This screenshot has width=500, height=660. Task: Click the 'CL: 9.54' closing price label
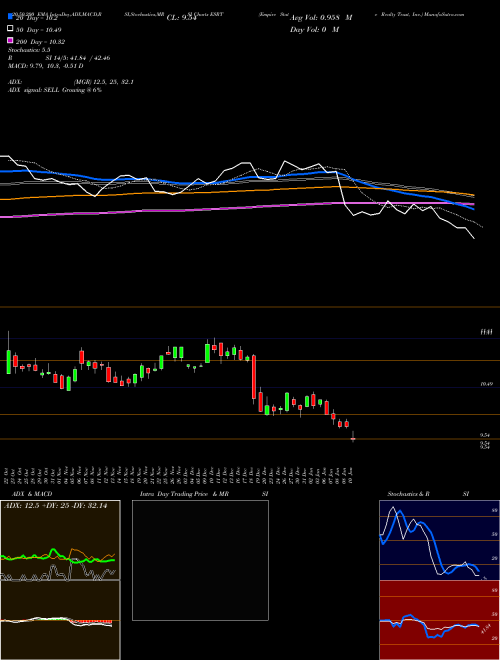[x=182, y=18]
